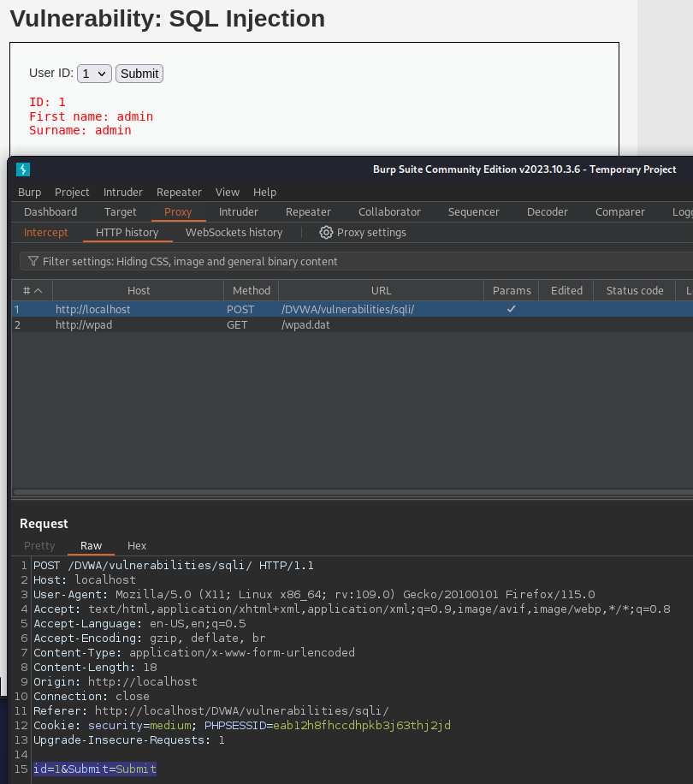Click the /wpad.dat URL cell
Image resolution: width=693 pixels, height=784 pixels.
coord(305,325)
